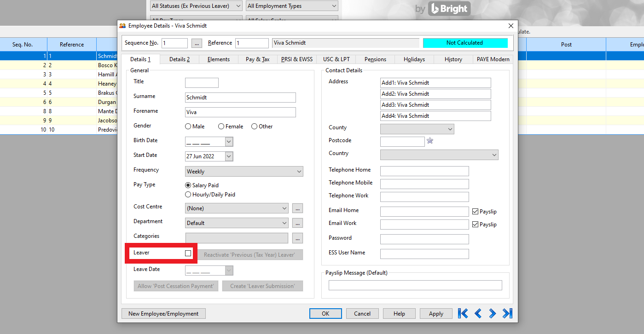Screen dimensions: 644x334
Task: Click New Employee/Employment button
Action: click(163, 314)
